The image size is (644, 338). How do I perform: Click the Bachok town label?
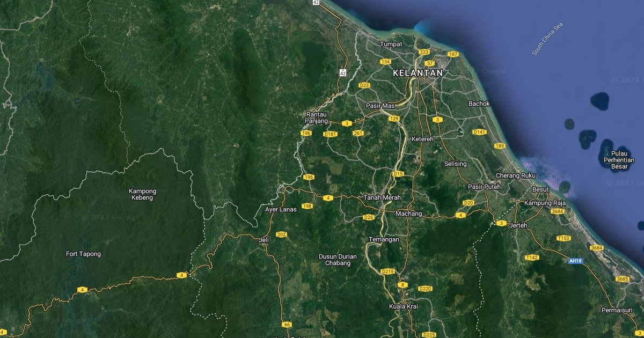pos(479,104)
